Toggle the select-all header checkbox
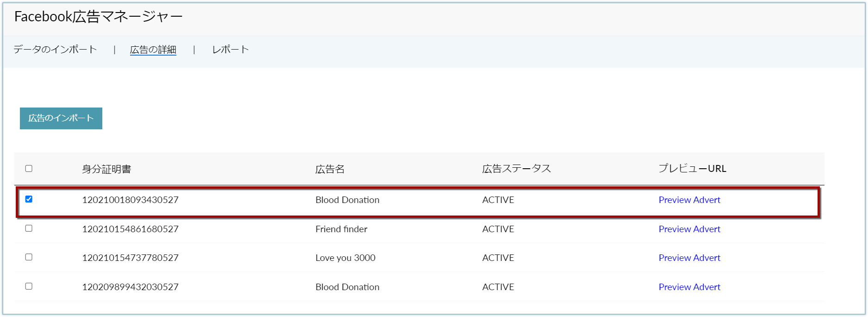The width and height of the screenshot is (868, 317). click(x=29, y=169)
